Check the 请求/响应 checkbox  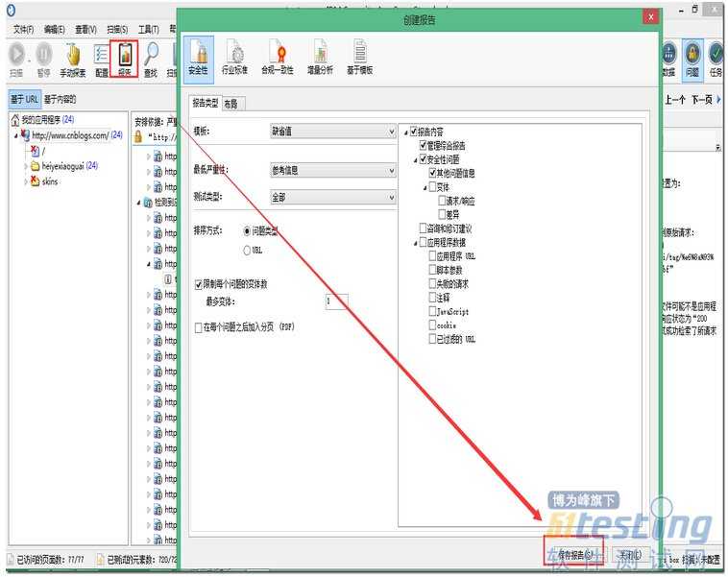coord(442,201)
